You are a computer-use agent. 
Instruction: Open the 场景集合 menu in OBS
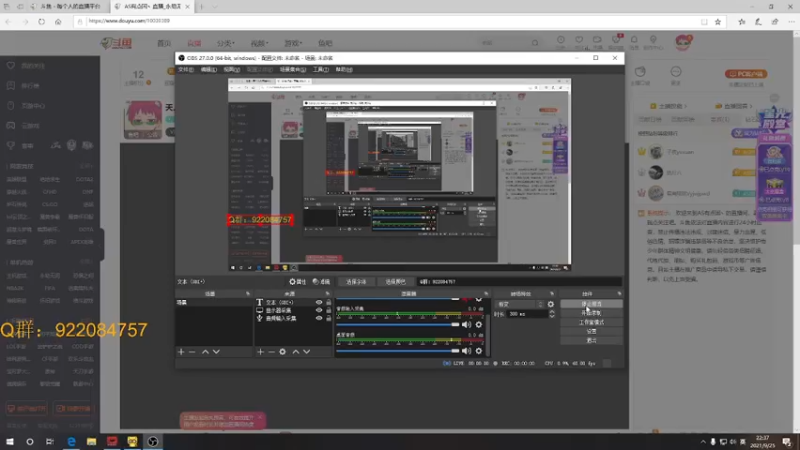(293, 69)
